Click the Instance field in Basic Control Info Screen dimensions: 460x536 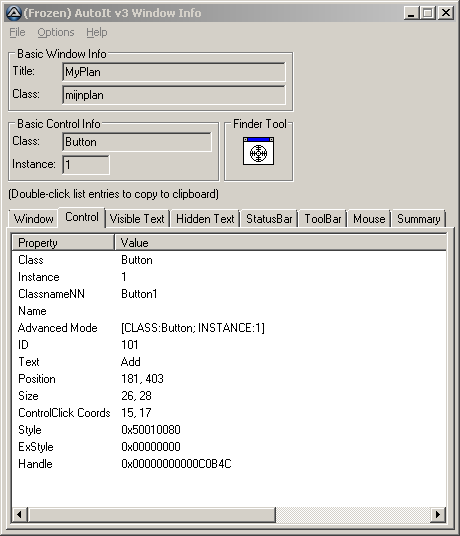pyautogui.click(x=86, y=165)
